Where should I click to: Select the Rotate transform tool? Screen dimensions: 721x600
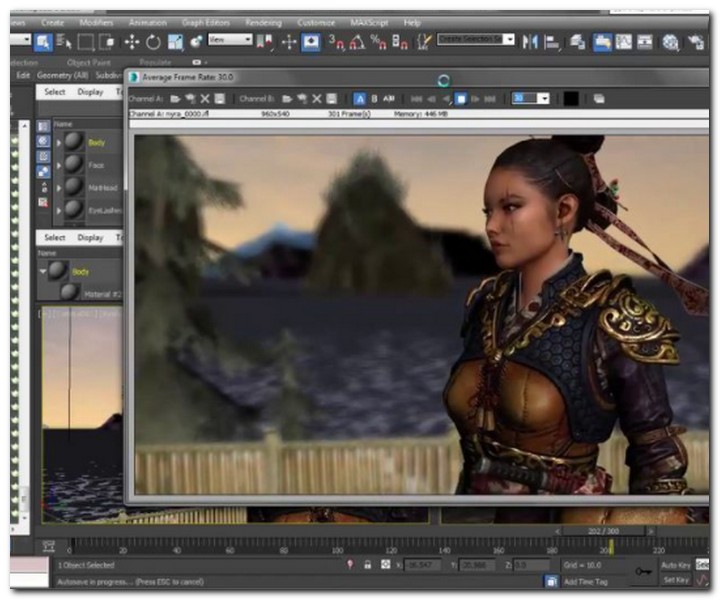click(153, 42)
